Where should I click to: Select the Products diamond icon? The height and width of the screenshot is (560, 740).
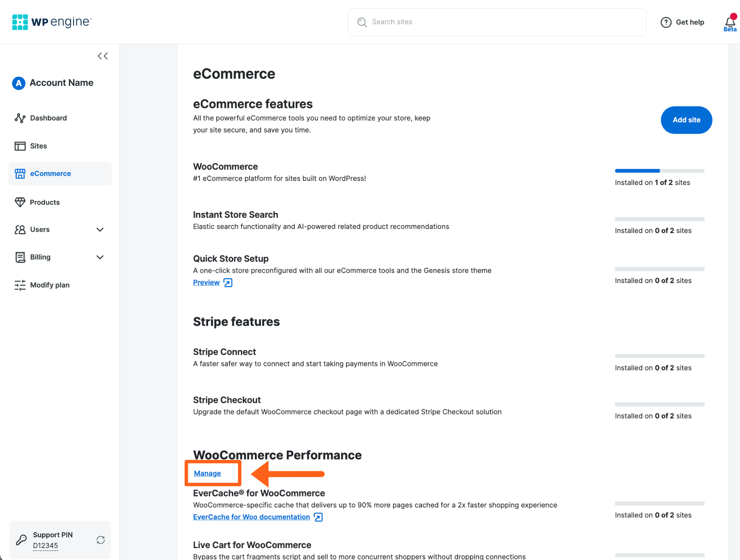pyautogui.click(x=20, y=202)
